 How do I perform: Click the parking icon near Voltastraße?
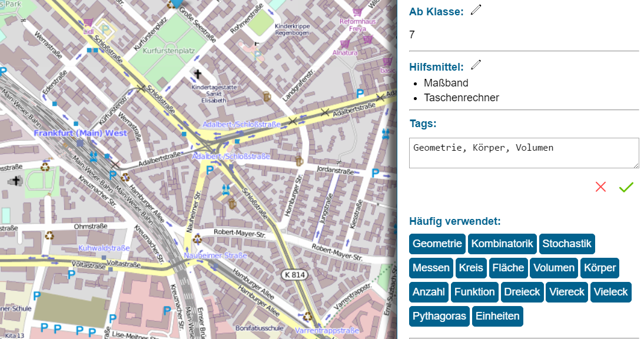tap(71, 274)
